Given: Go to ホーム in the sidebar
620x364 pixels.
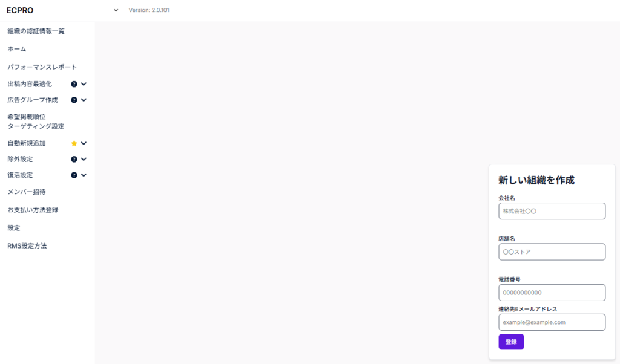Looking at the screenshot, I should [x=16, y=49].
